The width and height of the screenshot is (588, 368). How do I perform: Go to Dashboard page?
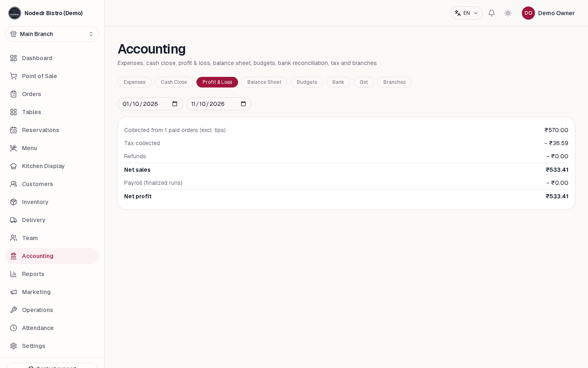[x=52, y=58]
